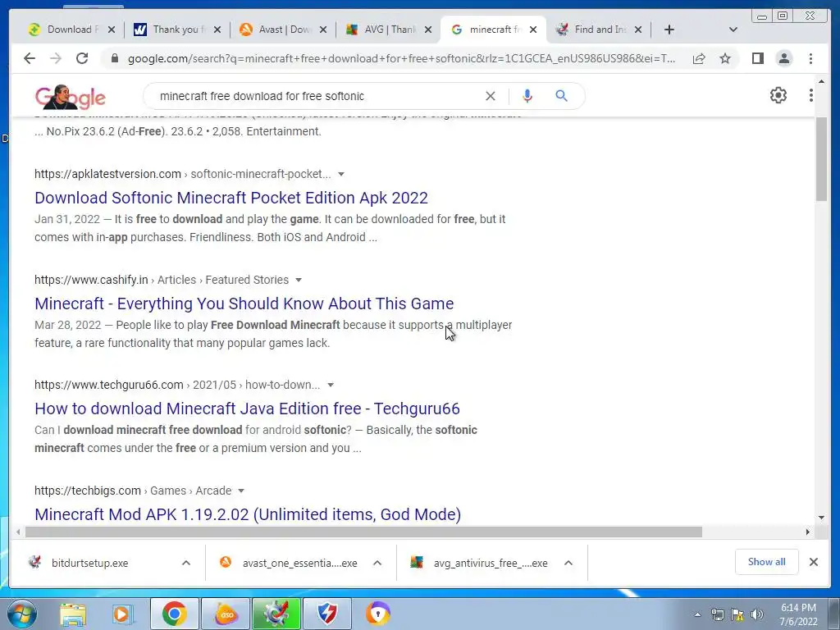Open volume control in tray
Image resolution: width=840 pixels, height=630 pixels.
coord(757,614)
